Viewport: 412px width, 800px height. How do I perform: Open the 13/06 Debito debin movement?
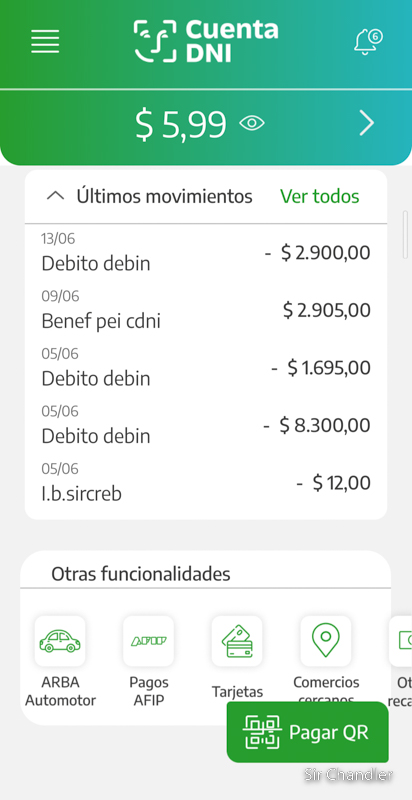coord(206,253)
